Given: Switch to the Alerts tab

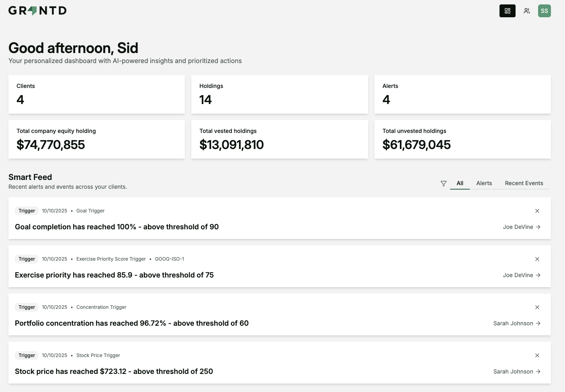Looking at the screenshot, I should coord(484,183).
